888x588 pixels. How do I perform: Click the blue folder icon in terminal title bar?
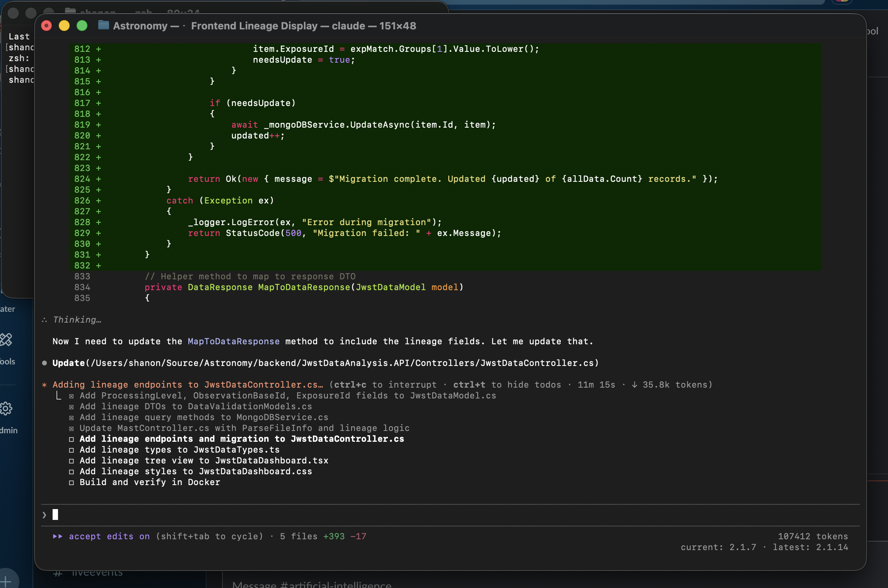point(103,26)
